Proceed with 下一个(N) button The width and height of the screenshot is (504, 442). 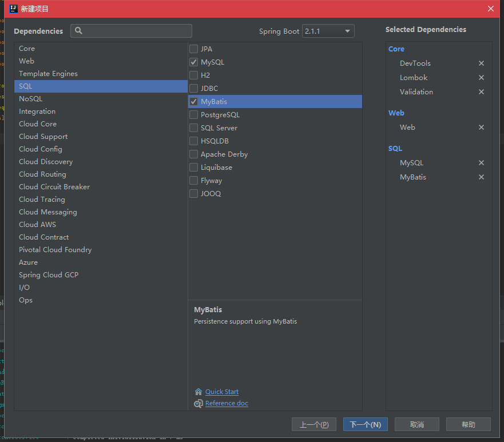[x=366, y=424]
